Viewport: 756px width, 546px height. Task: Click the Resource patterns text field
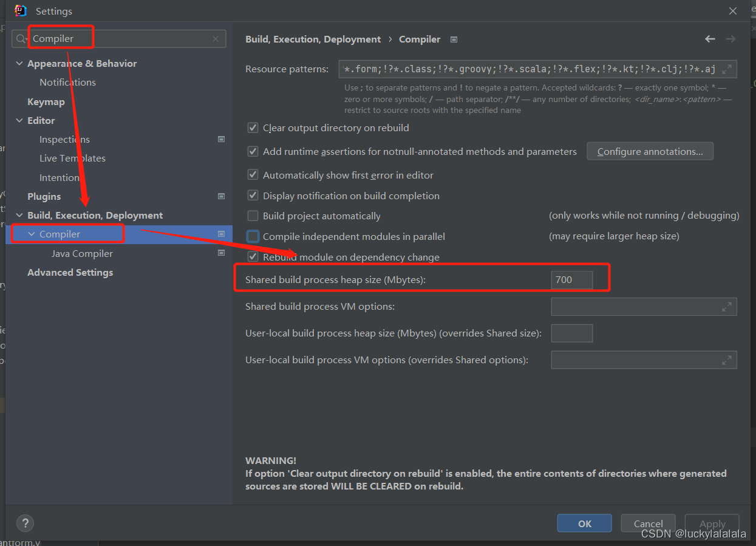(538, 69)
